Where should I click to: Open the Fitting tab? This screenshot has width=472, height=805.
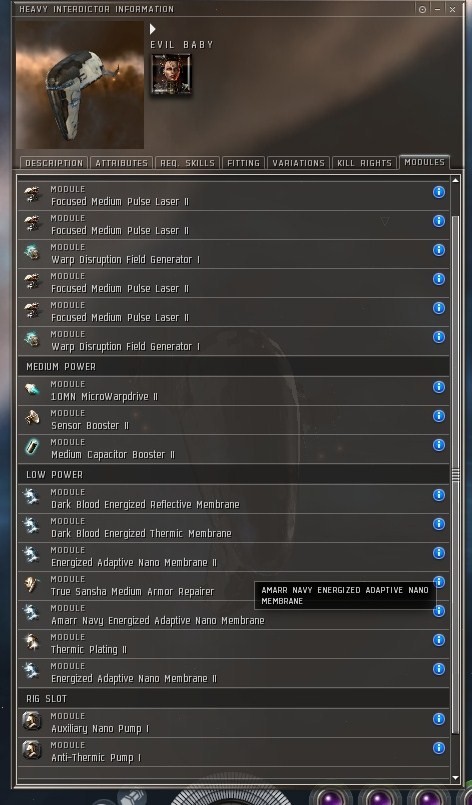pos(243,163)
